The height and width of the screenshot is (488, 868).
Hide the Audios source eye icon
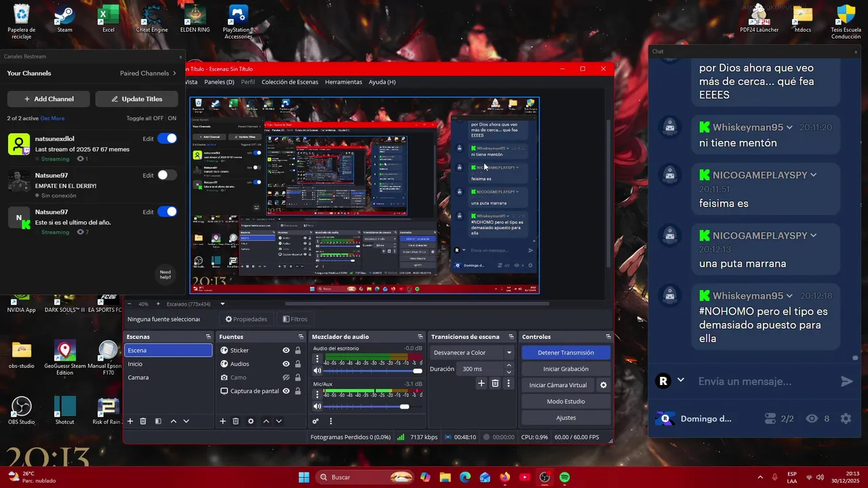[x=286, y=364]
